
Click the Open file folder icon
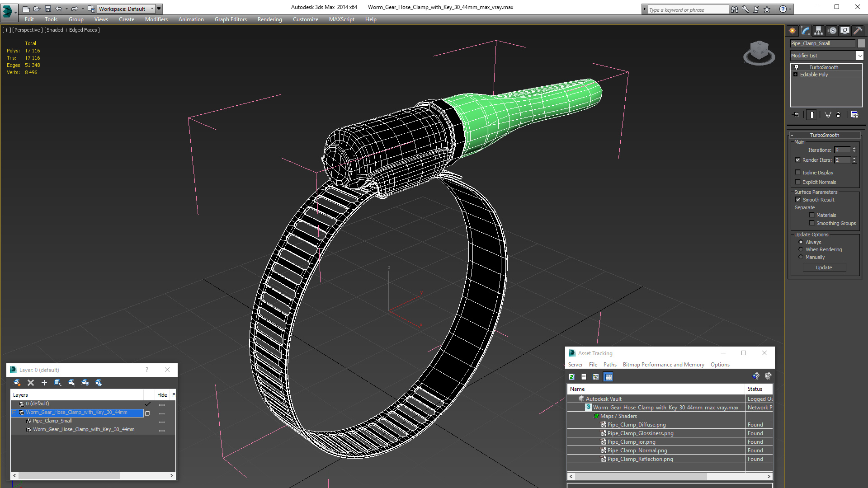(37, 9)
